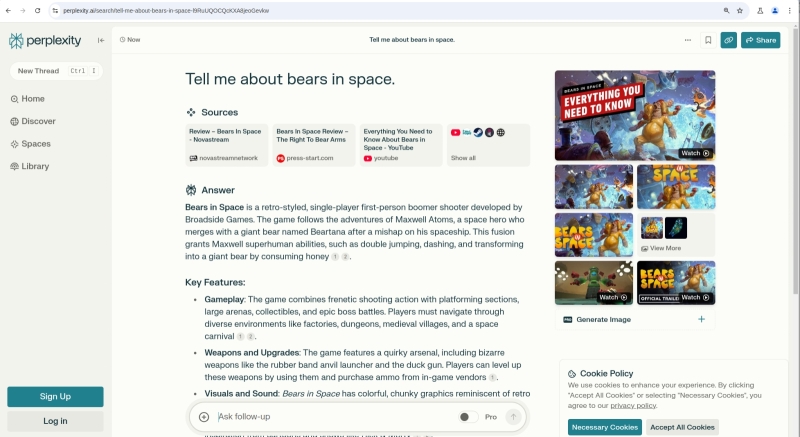
Task: Click YouTube icon in Show all card
Action: click(x=456, y=133)
